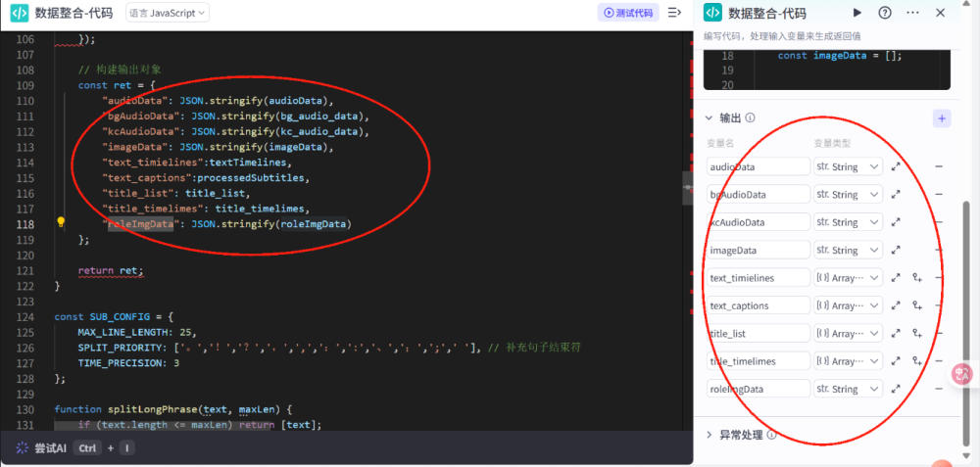Open help for the code node
The width and height of the screenshot is (980, 467).
coord(884,13)
